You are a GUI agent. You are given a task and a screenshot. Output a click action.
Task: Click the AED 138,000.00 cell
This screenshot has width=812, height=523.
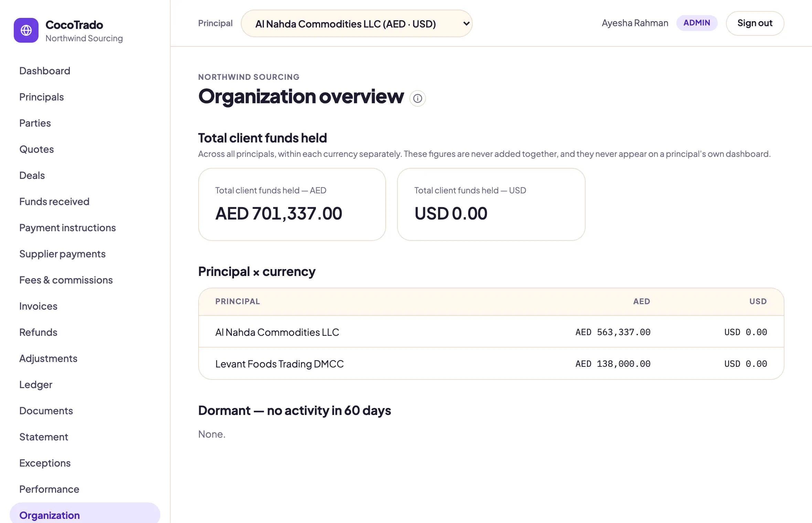point(613,364)
